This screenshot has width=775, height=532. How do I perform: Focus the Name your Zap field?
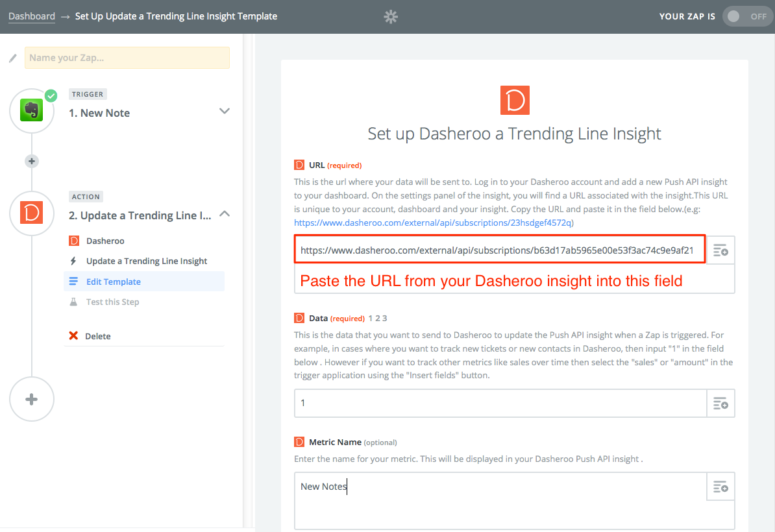click(127, 58)
